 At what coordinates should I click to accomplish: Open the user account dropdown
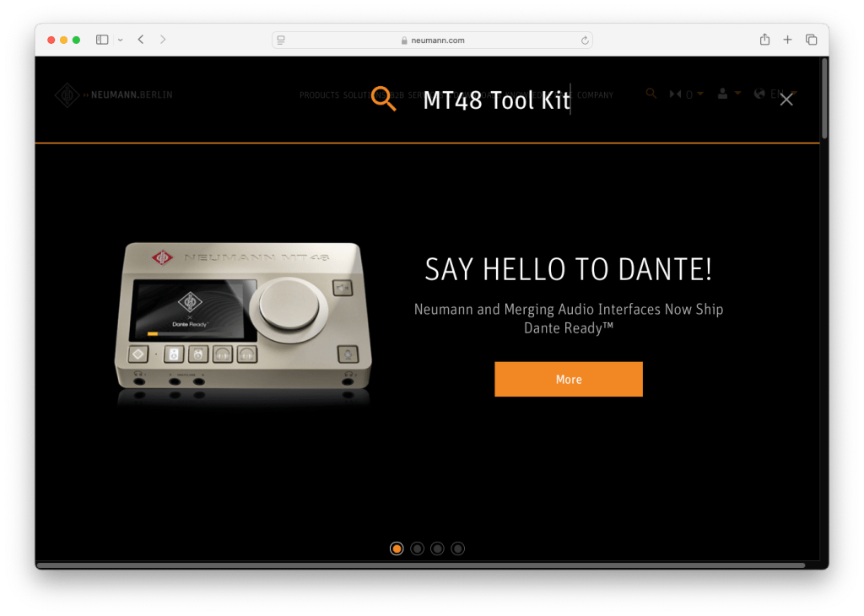coord(728,94)
